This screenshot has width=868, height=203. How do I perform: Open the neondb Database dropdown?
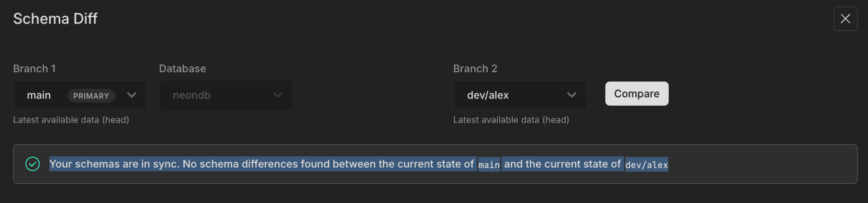(x=225, y=95)
